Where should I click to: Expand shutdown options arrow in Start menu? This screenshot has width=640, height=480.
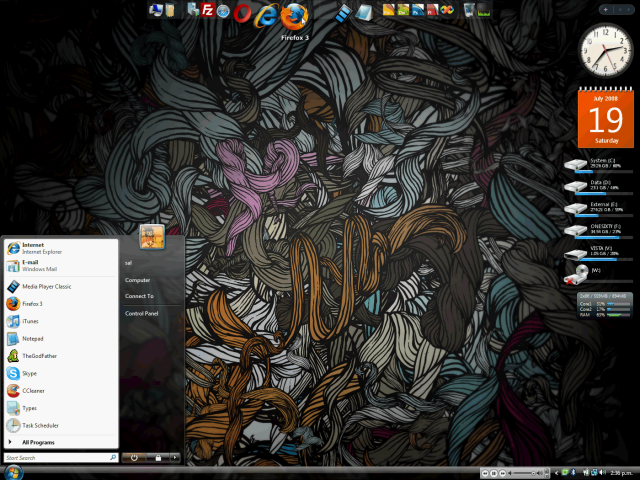(175, 458)
